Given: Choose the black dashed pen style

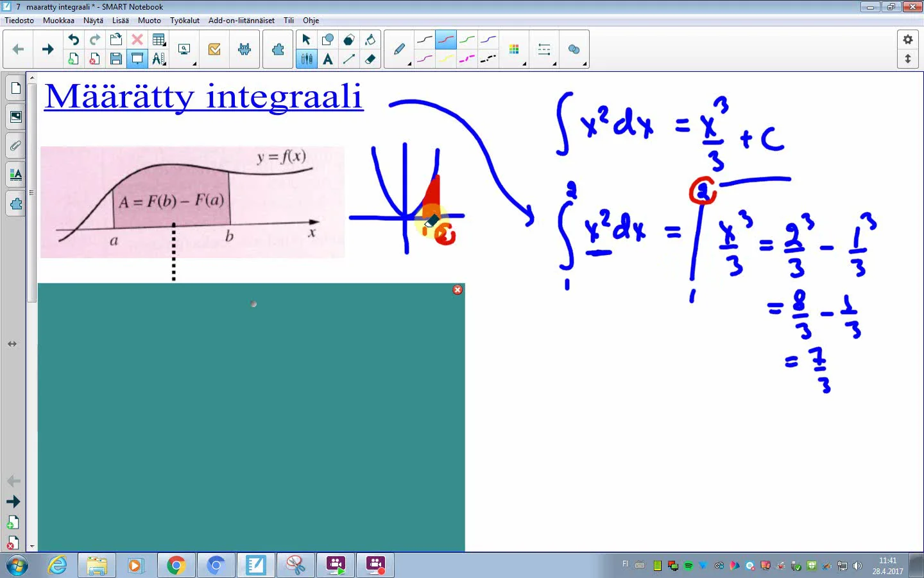Looking at the screenshot, I should [x=488, y=59].
